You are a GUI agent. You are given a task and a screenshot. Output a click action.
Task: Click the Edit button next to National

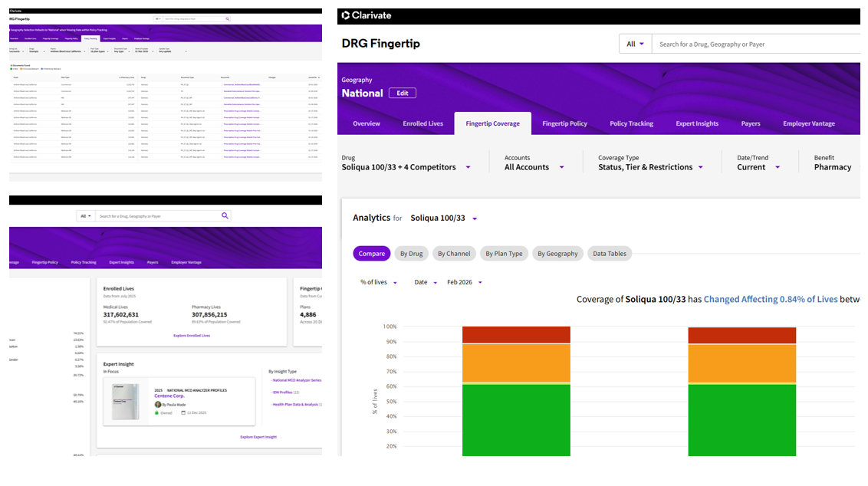coord(402,93)
